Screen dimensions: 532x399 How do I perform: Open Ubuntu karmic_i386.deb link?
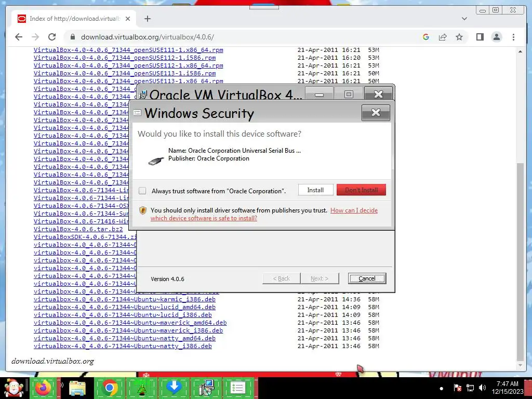point(125,299)
